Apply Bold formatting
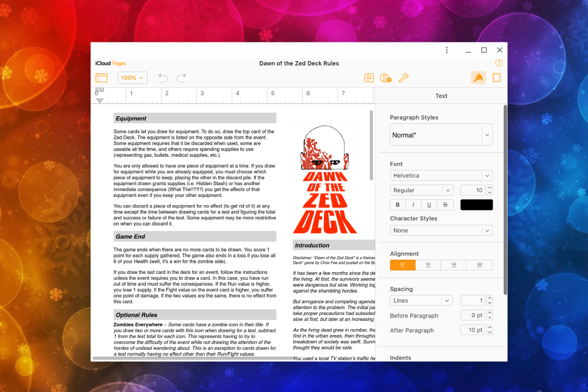 [397, 204]
